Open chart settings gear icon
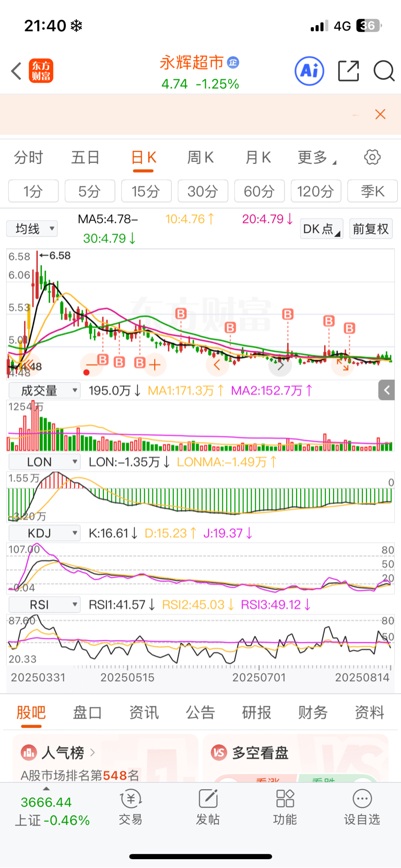 tap(372, 157)
